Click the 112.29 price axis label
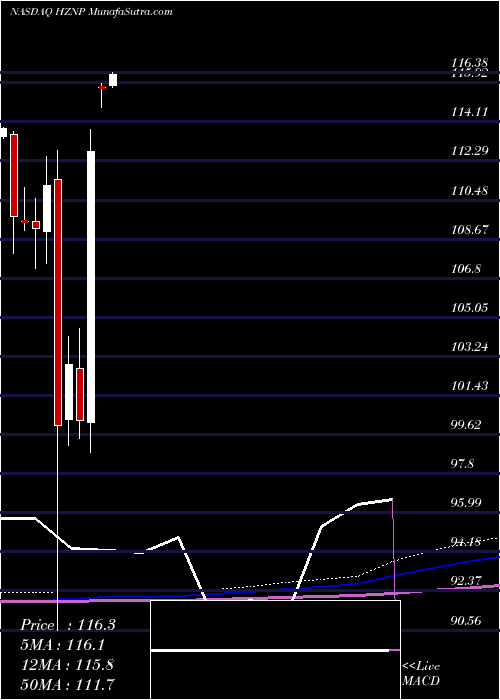The width and height of the screenshot is (500, 700). pos(470,151)
